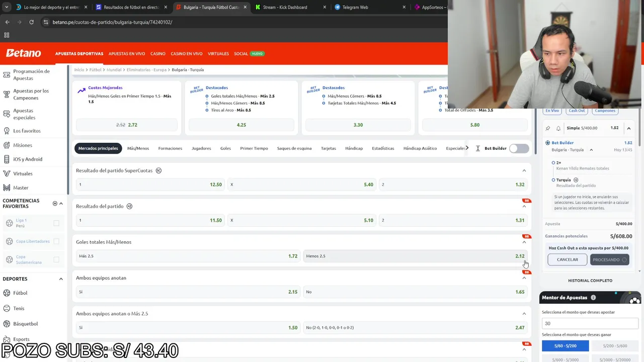Click the Fútbol sport icon
Viewport: 644px width, 362px height.
tap(7, 293)
